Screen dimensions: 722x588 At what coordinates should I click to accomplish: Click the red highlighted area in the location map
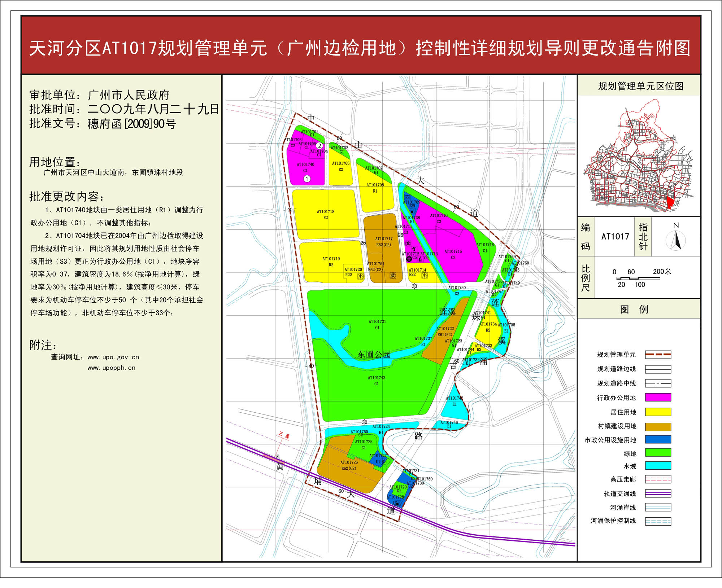click(x=670, y=202)
